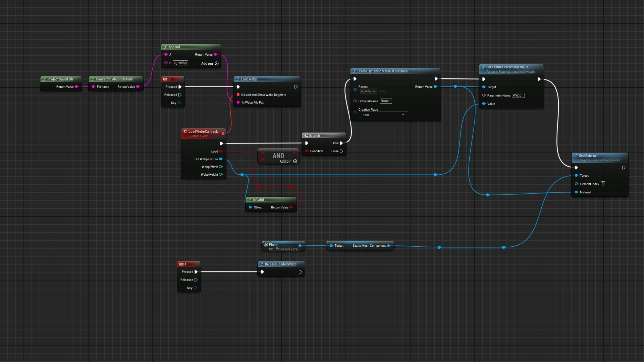Click the Branch node icon in its header
This screenshot has height=362, width=644.
click(306, 135)
